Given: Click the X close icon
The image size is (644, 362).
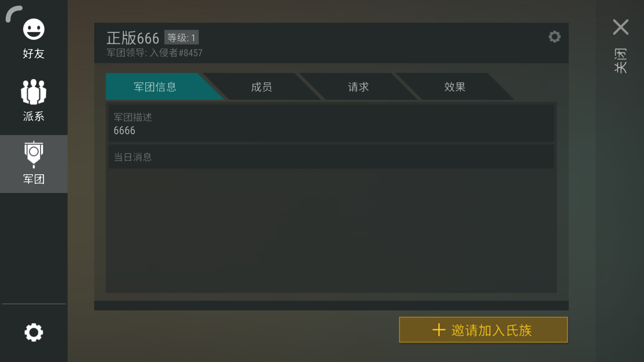Looking at the screenshot, I should (621, 27).
